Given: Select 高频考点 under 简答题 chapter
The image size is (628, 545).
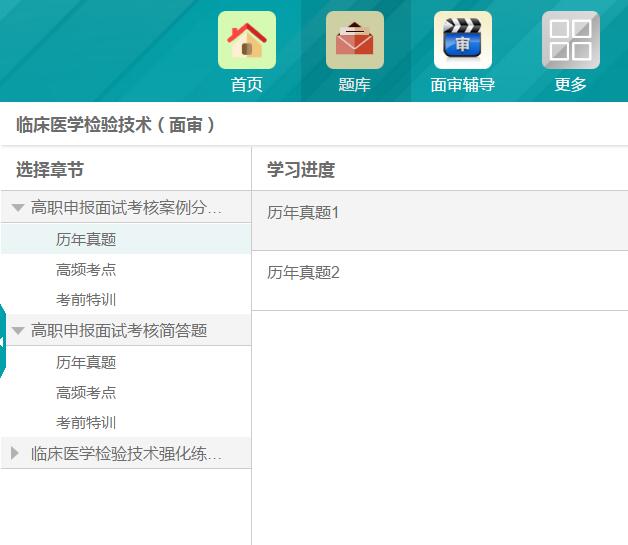Looking at the screenshot, I should point(86,393).
